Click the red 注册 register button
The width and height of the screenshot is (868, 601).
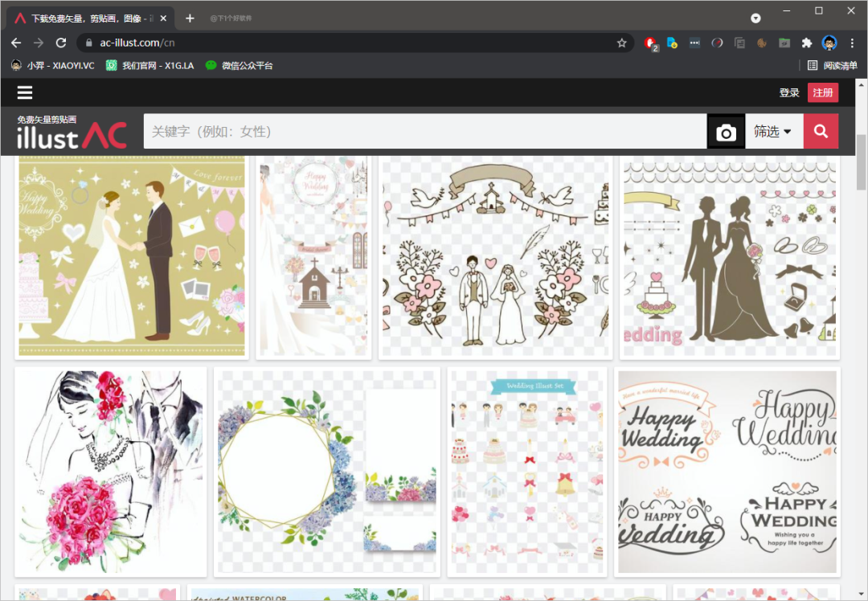pos(823,92)
